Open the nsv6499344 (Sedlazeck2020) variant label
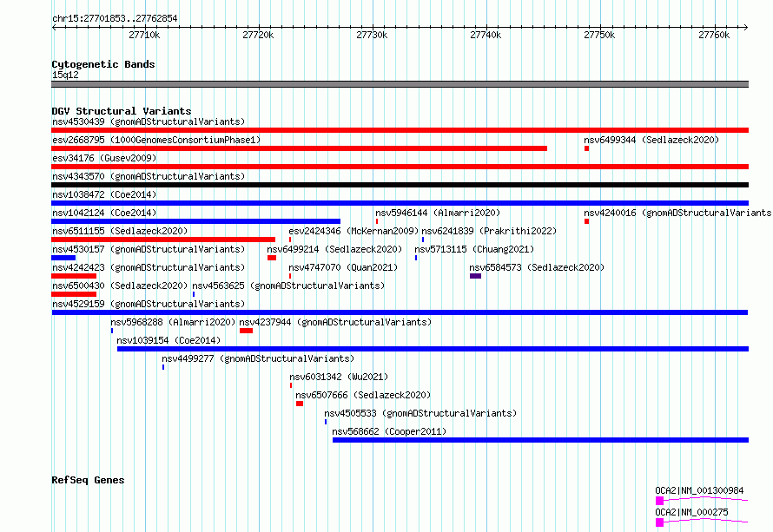773x532 pixels. click(651, 140)
